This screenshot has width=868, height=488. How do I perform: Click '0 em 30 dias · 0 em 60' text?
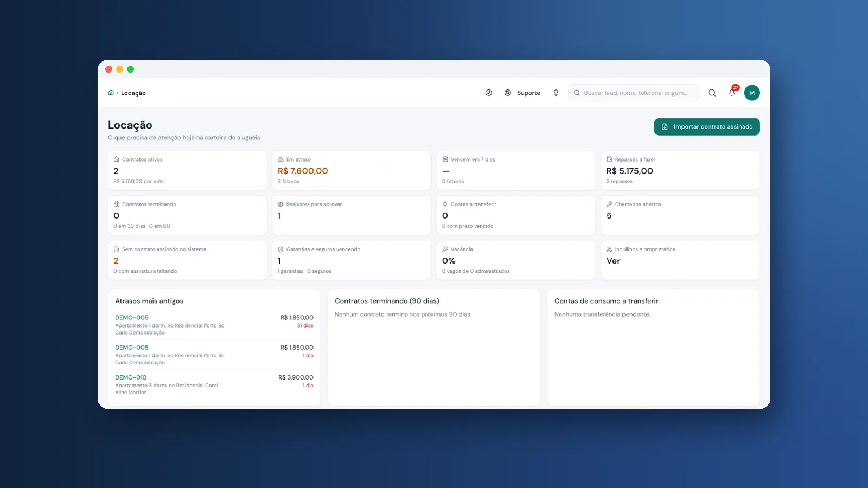click(142, 226)
